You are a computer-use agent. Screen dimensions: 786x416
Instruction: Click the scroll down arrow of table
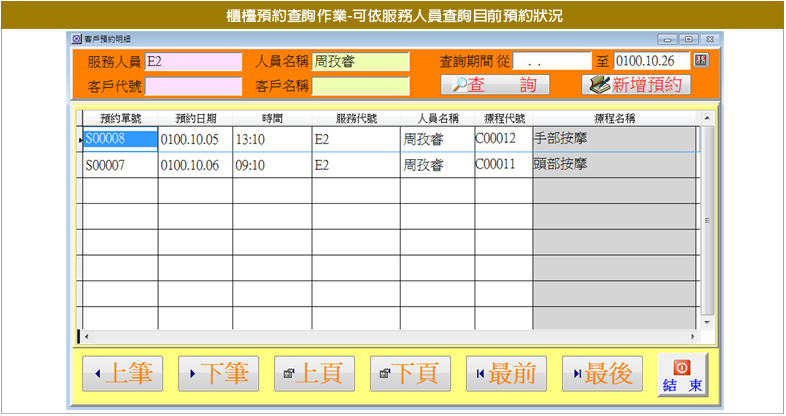pos(708,321)
